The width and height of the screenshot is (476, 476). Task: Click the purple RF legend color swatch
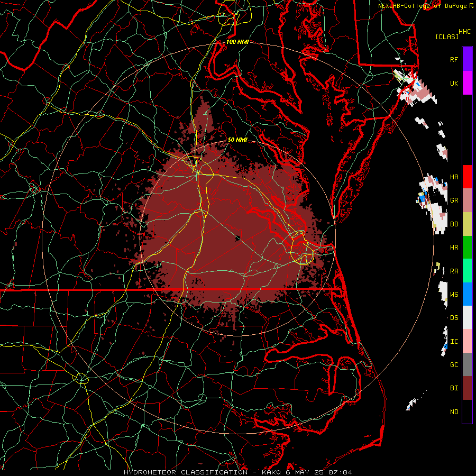467,59
